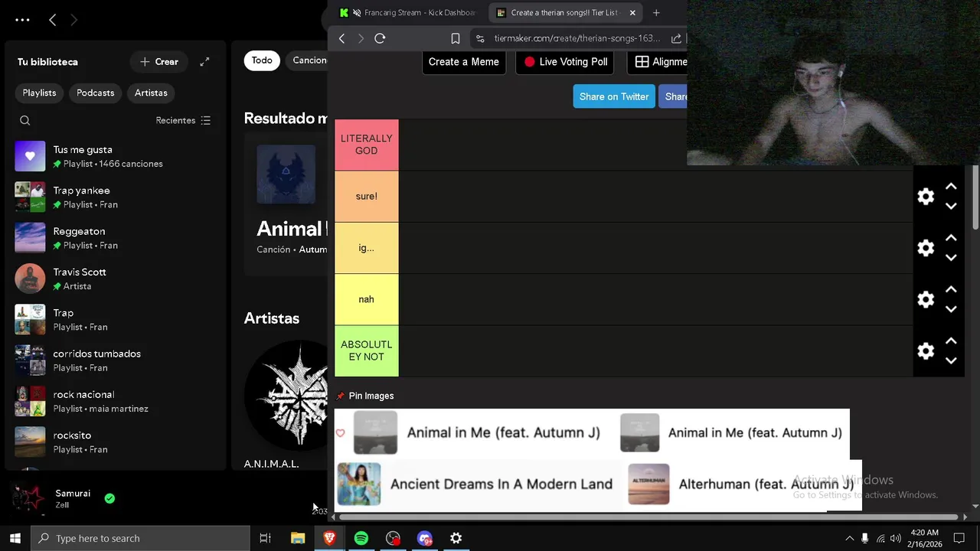This screenshot has height=551, width=980.
Task: Switch to Francarig Stream Kick tab
Action: pos(410,12)
